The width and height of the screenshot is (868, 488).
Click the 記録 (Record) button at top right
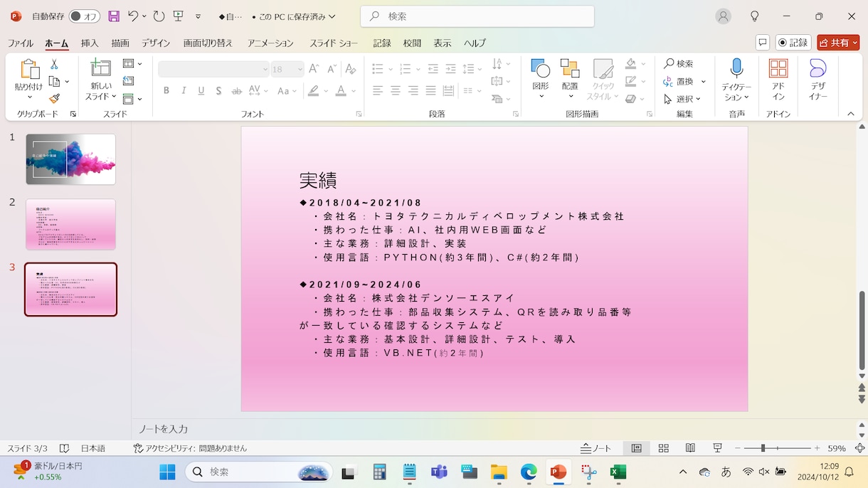coord(793,43)
